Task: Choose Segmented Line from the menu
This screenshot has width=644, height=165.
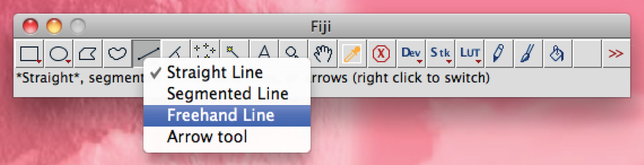Action: tap(227, 94)
